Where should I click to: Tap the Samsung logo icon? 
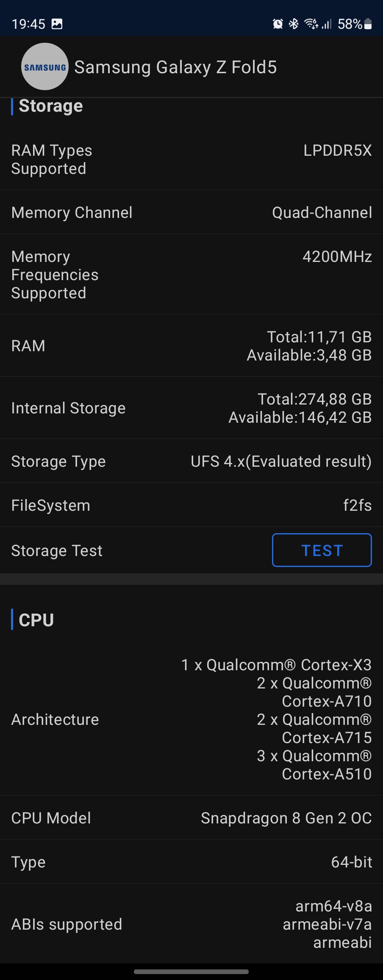pos(44,67)
